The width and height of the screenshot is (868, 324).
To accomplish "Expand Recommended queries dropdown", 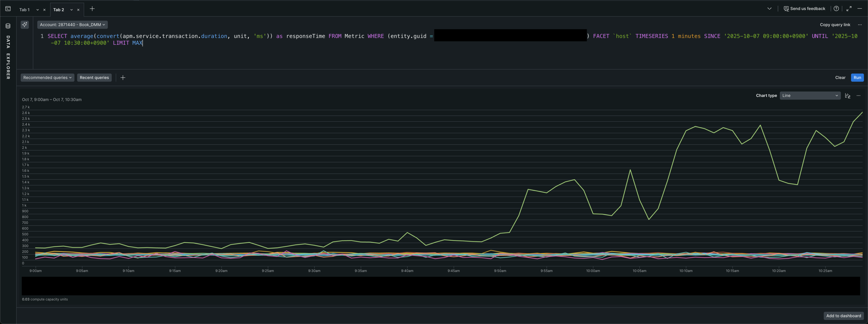I will pos(47,78).
